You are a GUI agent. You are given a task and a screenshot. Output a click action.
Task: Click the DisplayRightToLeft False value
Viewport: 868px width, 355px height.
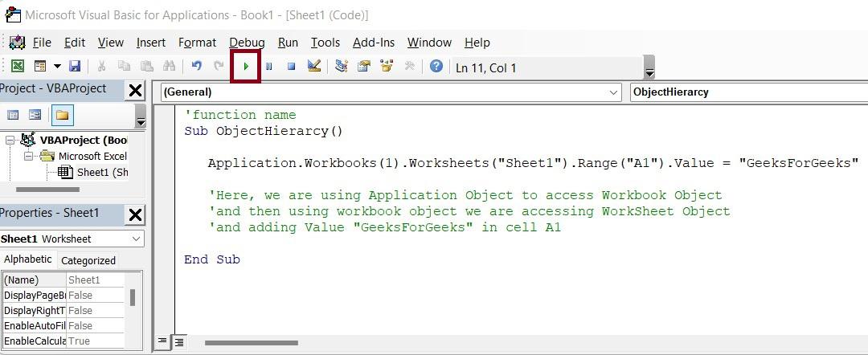(x=95, y=310)
